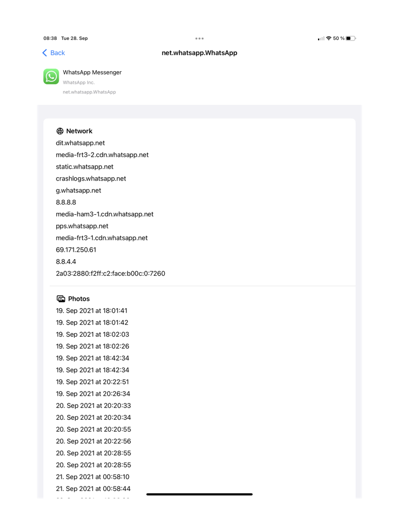Image resolution: width=399 pixels, height=532 pixels.
Task: Tap the clock showing 08:38
Action: point(52,38)
